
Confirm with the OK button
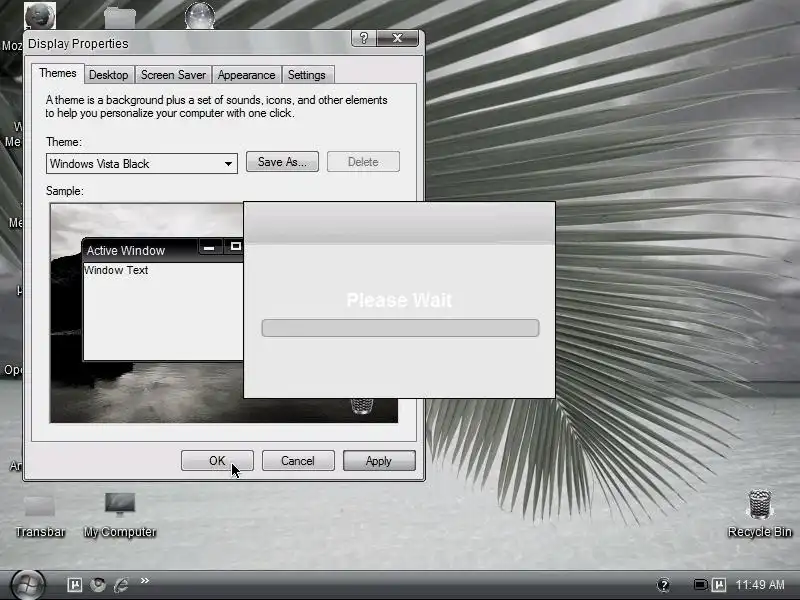[x=217, y=461]
